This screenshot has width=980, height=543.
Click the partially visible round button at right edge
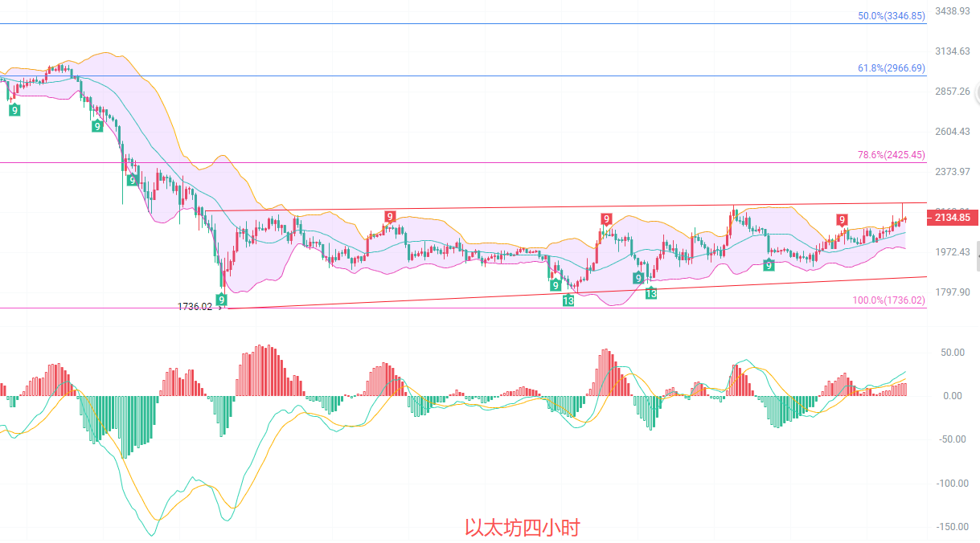point(975,93)
